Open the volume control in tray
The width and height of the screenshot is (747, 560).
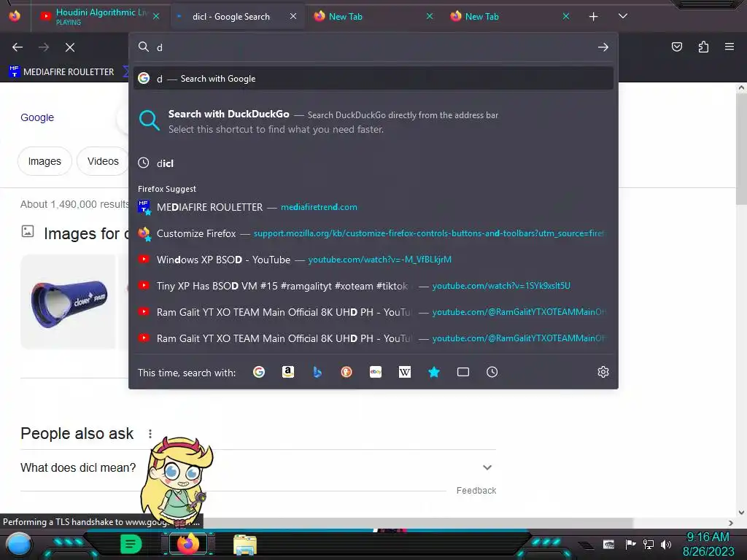[x=666, y=544]
